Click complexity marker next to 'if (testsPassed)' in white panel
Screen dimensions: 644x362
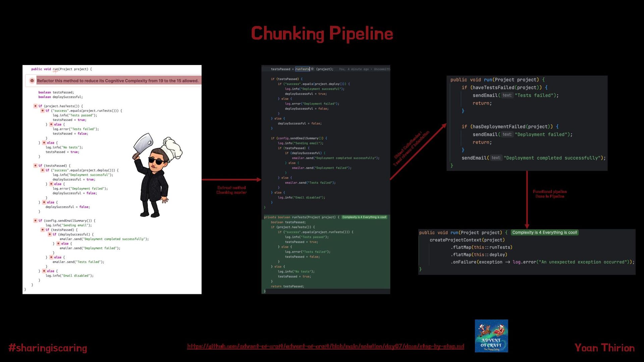coord(35,166)
